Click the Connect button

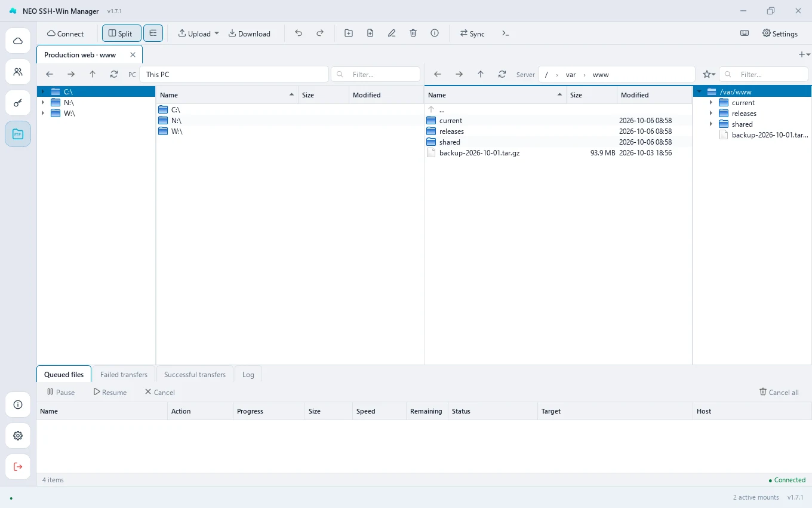[66, 33]
